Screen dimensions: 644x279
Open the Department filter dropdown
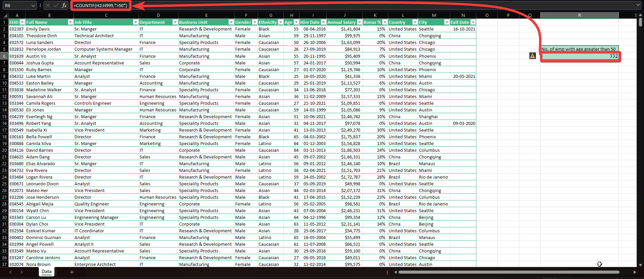(175, 22)
